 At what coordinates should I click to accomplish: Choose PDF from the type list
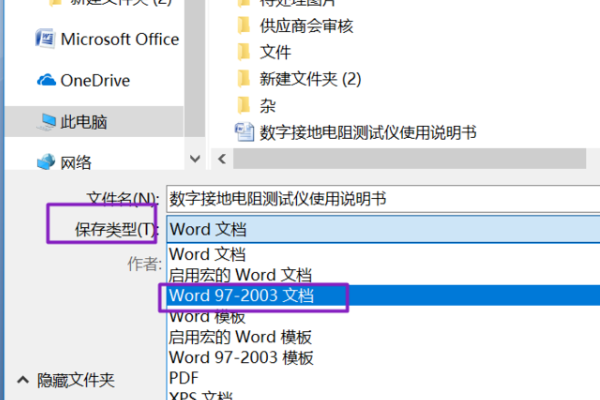tap(384, 378)
